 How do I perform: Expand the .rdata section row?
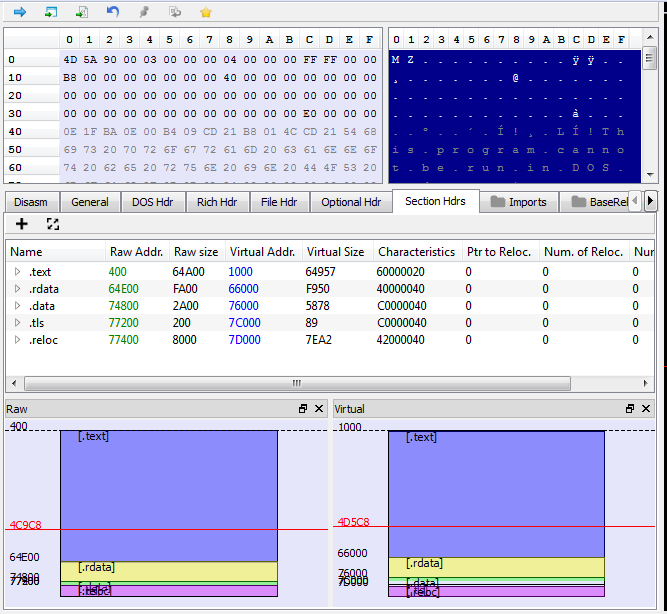(17, 288)
